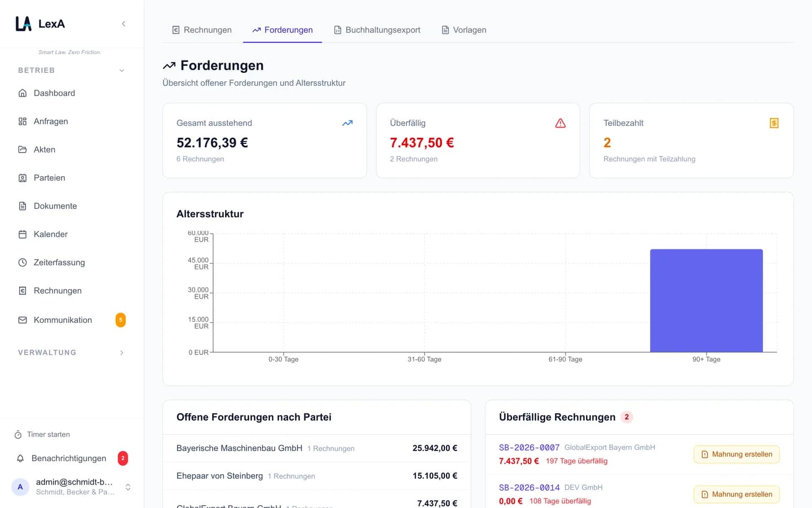The image size is (812, 508).
Task: Click the Teilbezahlt receipt icon
Action: 774,123
